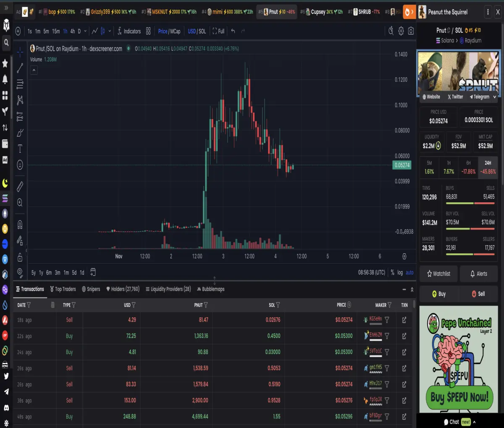Open explorer link for KG5eHn transaction
Screen dimensions: 504x428
tap(404, 320)
